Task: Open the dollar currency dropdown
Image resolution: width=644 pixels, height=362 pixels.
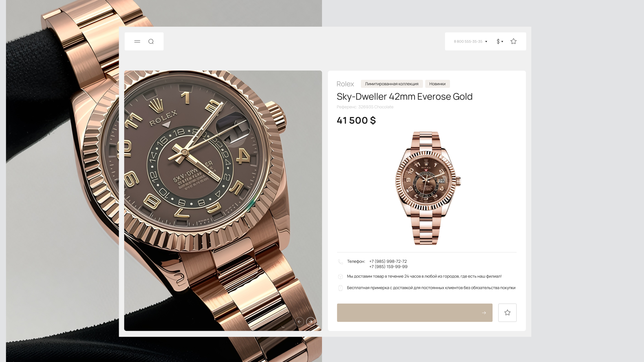Action: [500, 42]
